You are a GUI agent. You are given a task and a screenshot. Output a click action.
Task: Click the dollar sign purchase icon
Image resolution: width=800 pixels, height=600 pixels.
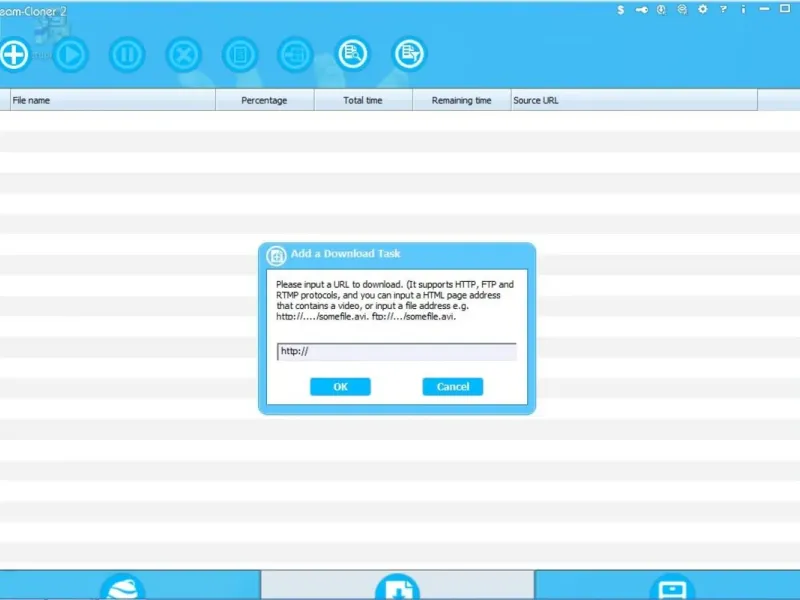(620, 10)
